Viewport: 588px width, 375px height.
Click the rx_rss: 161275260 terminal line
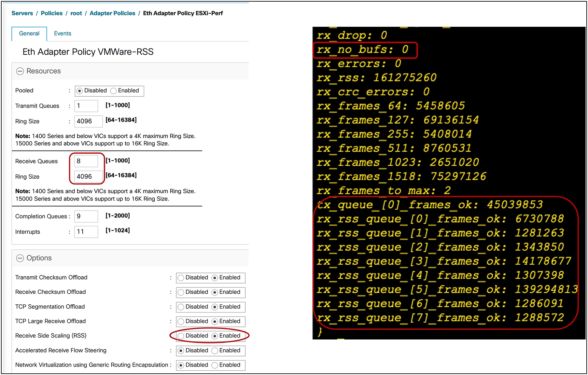click(376, 78)
